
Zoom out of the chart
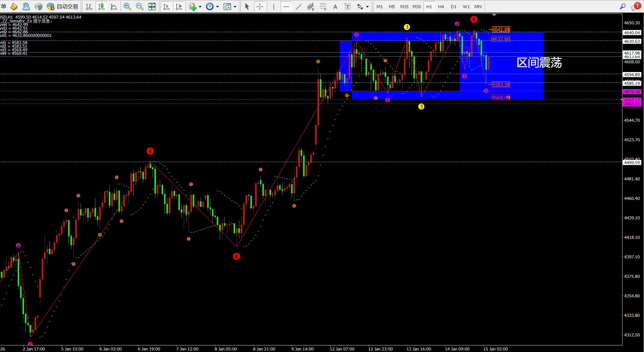(x=139, y=6)
